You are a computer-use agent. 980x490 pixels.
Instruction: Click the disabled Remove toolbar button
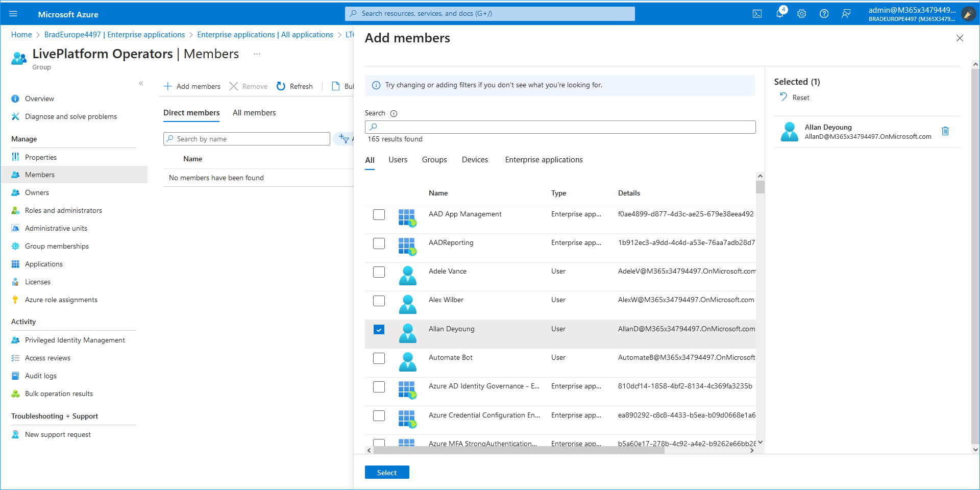coord(249,86)
